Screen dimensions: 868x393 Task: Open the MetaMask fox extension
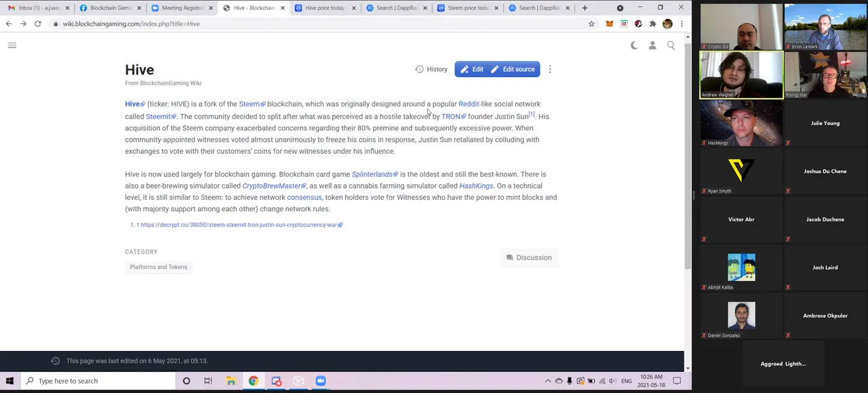tap(609, 24)
